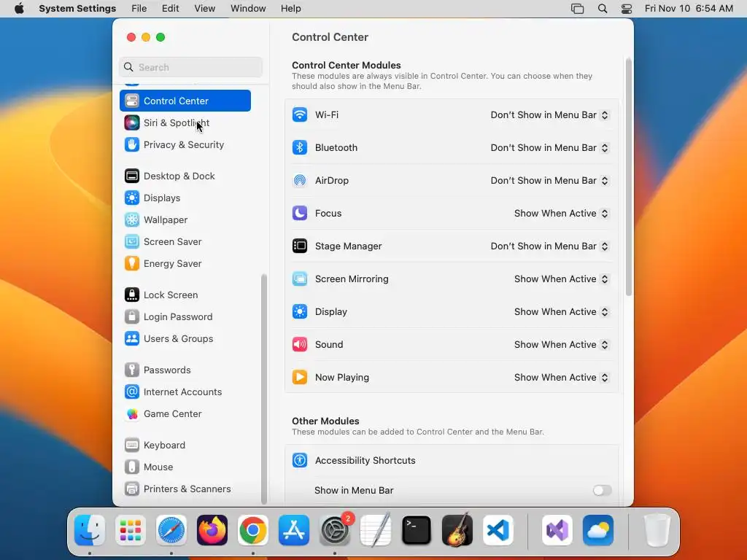Click the Printers & Scanners icon
Image resolution: width=747 pixels, height=560 pixels.
click(132, 489)
